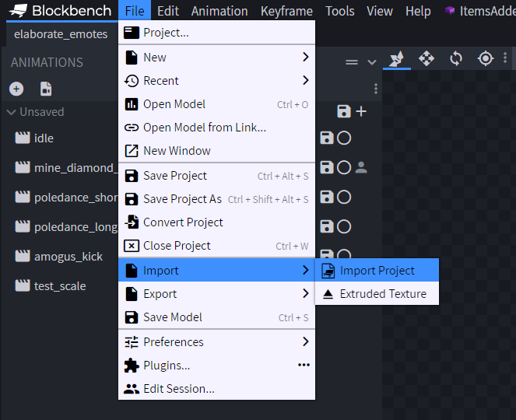
Task: Select the Move tool in toolbar
Action: (426, 59)
